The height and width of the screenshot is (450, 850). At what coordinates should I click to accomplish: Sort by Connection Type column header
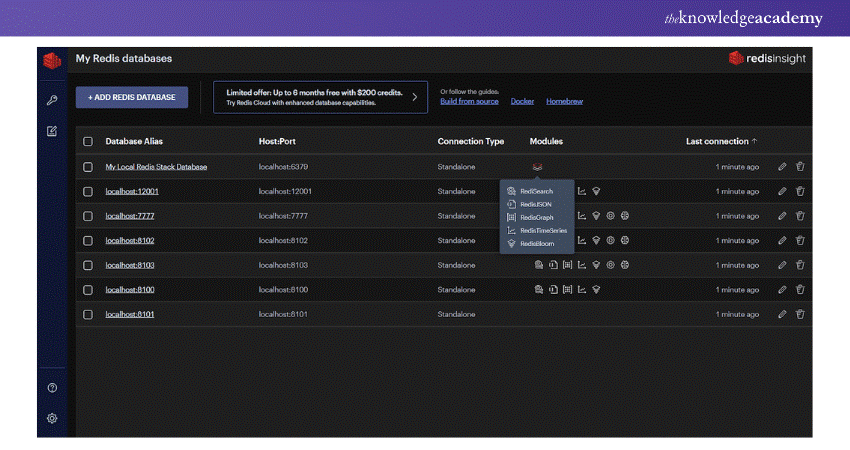pos(471,142)
